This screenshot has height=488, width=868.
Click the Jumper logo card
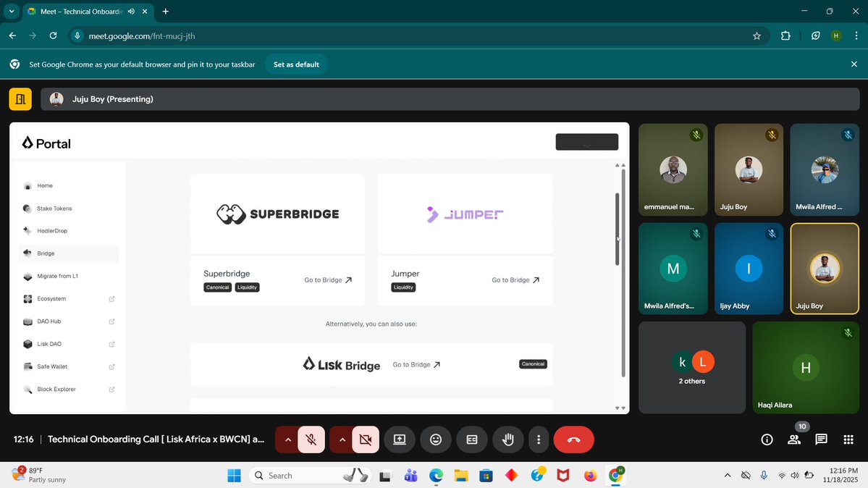(x=465, y=214)
